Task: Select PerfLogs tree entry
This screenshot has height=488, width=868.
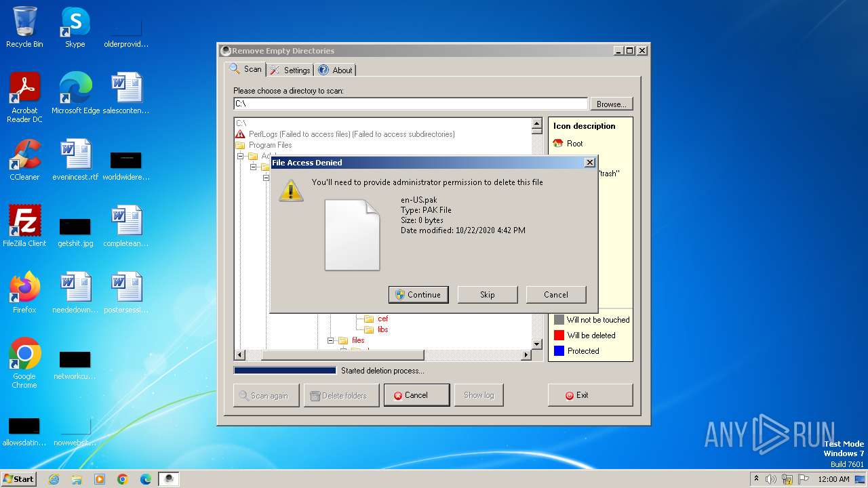Action: click(x=352, y=134)
